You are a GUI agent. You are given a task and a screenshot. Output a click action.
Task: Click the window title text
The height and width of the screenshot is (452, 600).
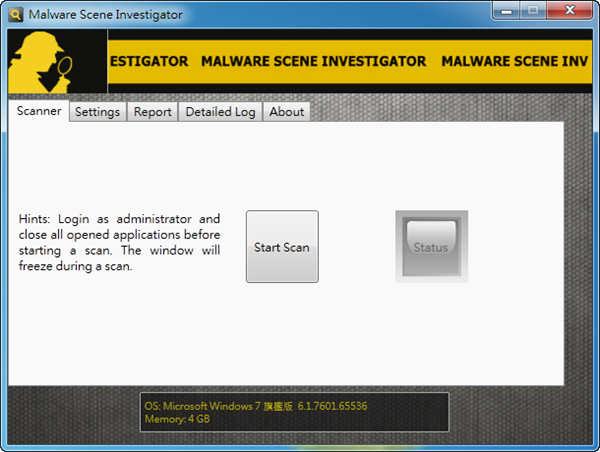(106, 15)
